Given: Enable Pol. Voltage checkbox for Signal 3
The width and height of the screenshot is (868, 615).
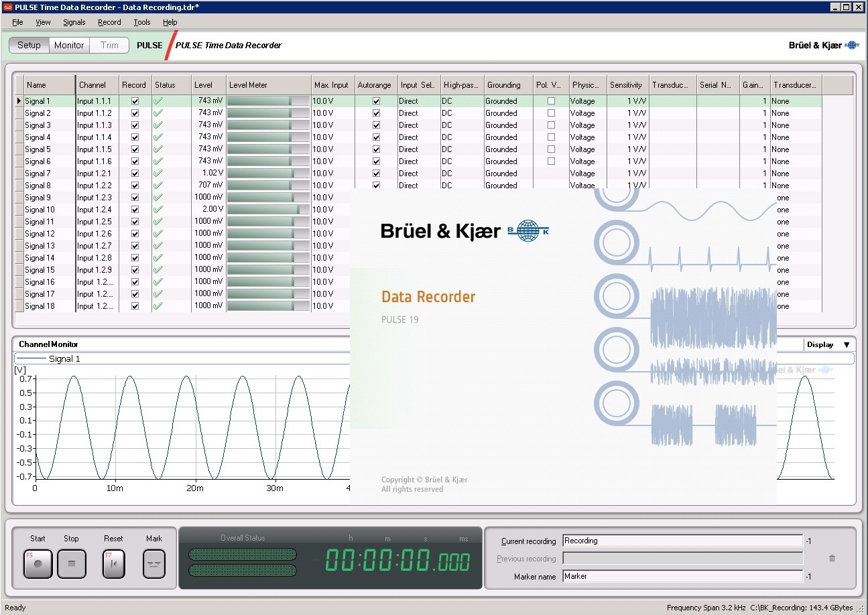Looking at the screenshot, I should point(551,125).
